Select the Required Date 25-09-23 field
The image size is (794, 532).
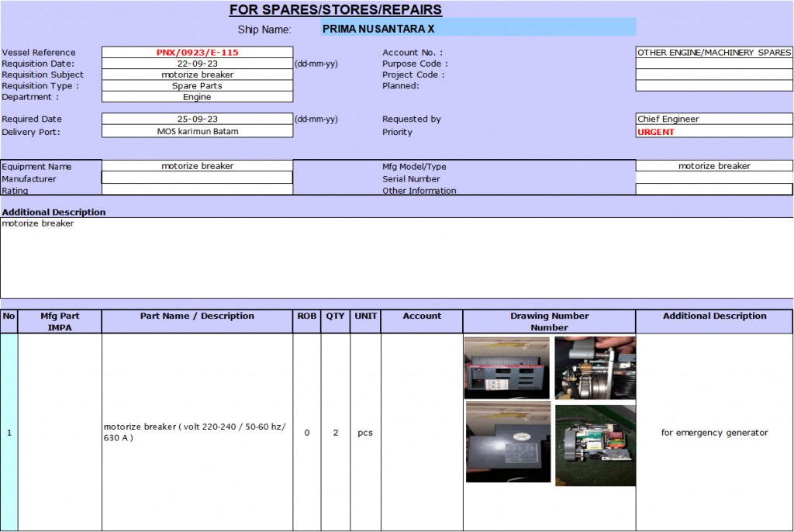(x=197, y=119)
